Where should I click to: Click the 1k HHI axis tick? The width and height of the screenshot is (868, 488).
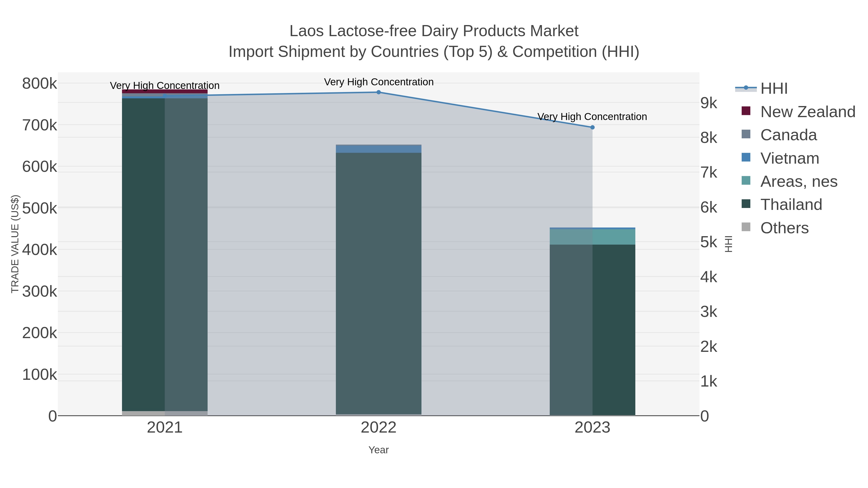coord(709,381)
